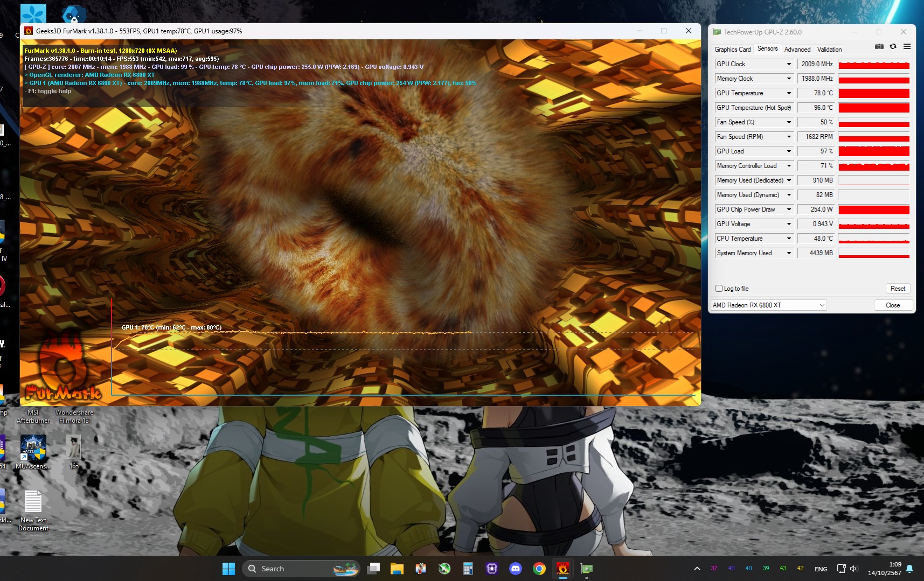
Task: Click the GPU-Z refresh icon
Action: [x=893, y=47]
